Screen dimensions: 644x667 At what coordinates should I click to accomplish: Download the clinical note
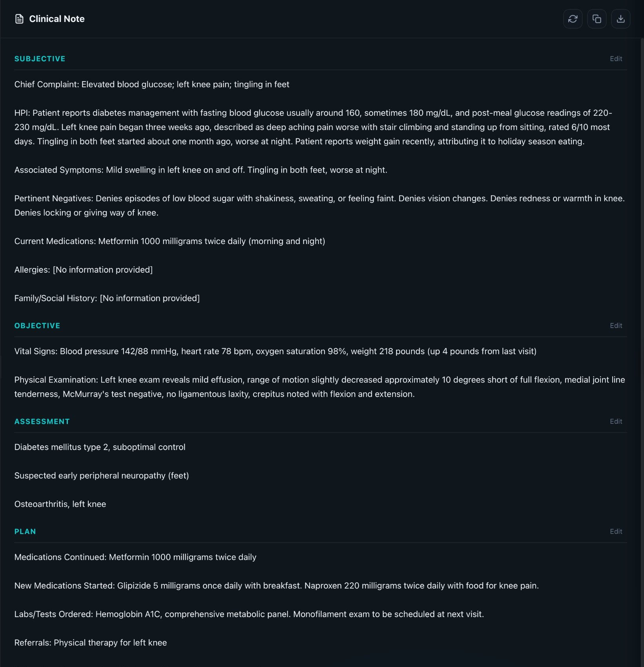tap(621, 18)
